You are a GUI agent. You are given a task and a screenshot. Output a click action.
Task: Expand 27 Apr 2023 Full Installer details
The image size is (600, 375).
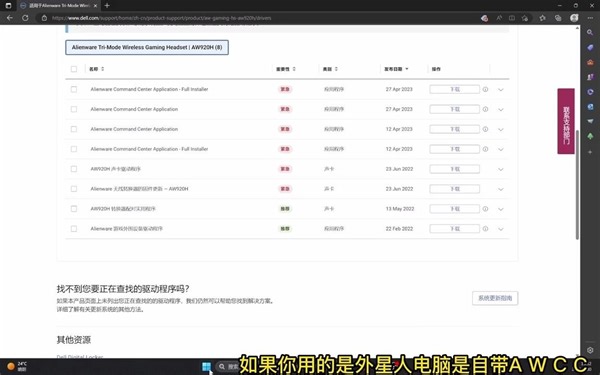501,90
